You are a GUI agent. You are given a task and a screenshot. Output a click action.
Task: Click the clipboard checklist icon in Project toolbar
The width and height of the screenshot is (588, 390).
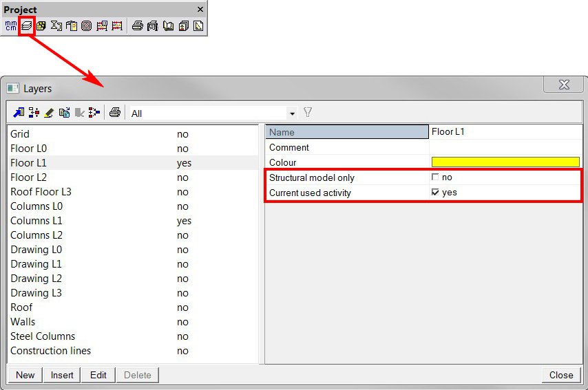[72, 26]
